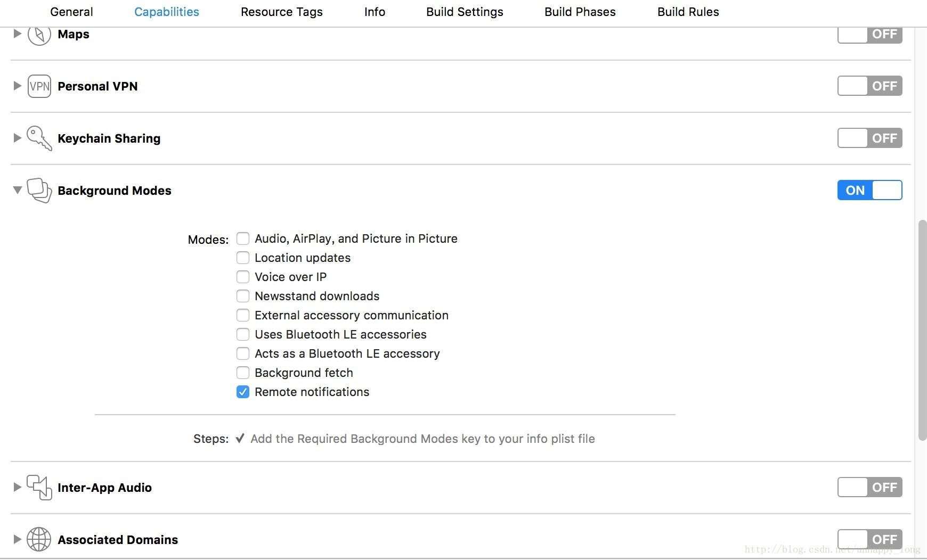Click the Personal VPN icon

point(39,86)
